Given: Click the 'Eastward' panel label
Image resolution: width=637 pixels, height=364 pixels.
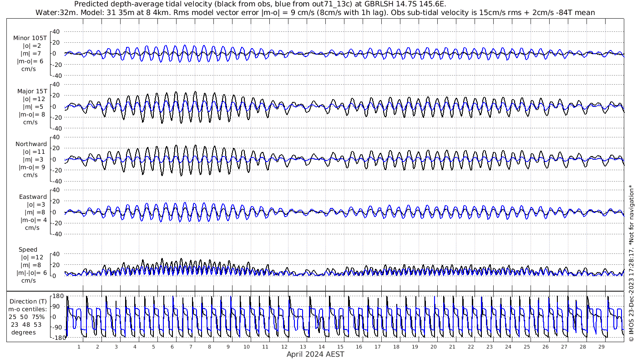Looking at the screenshot, I should point(33,197).
